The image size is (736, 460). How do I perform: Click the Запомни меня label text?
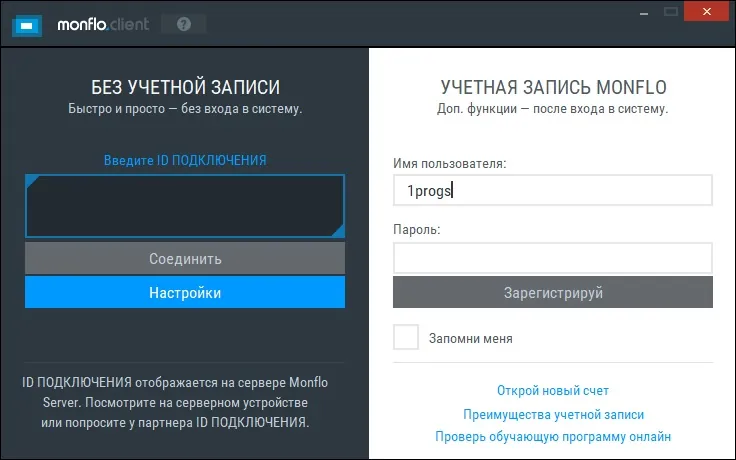(470, 338)
